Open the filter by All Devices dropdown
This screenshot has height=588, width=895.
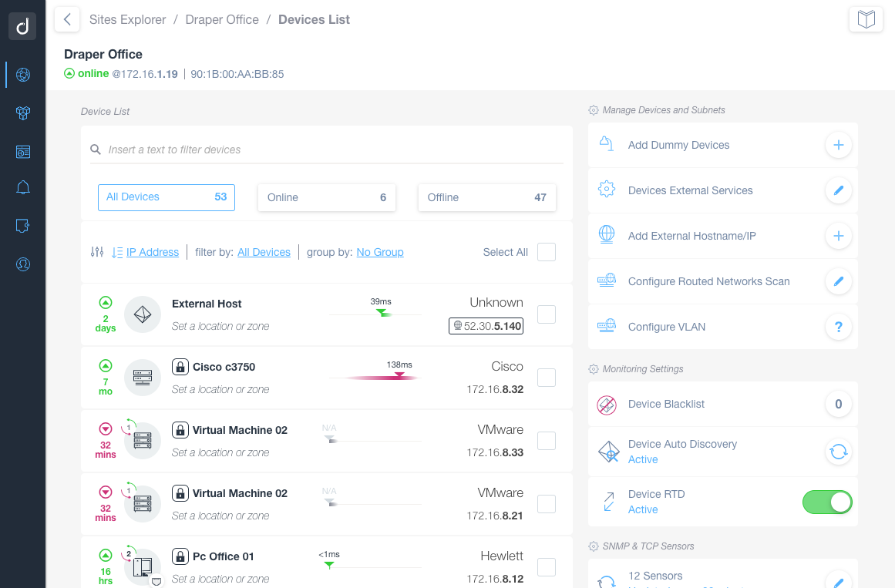[x=264, y=252]
